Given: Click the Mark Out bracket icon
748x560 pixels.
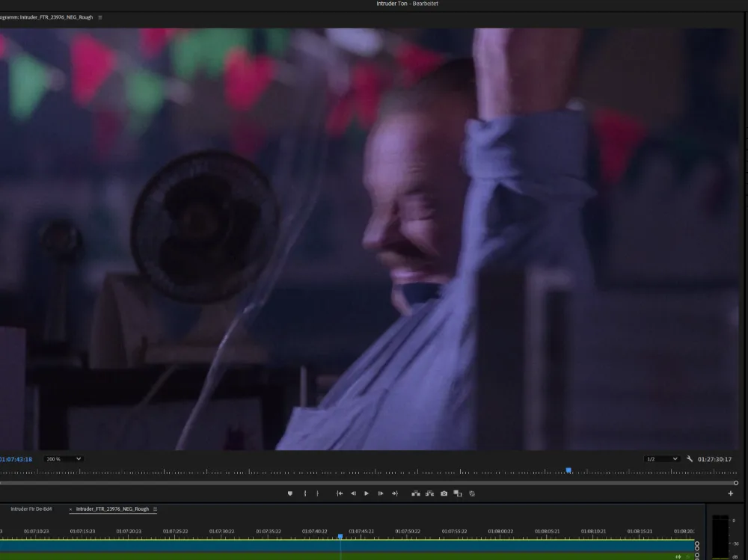Looking at the screenshot, I should (317, 493).
